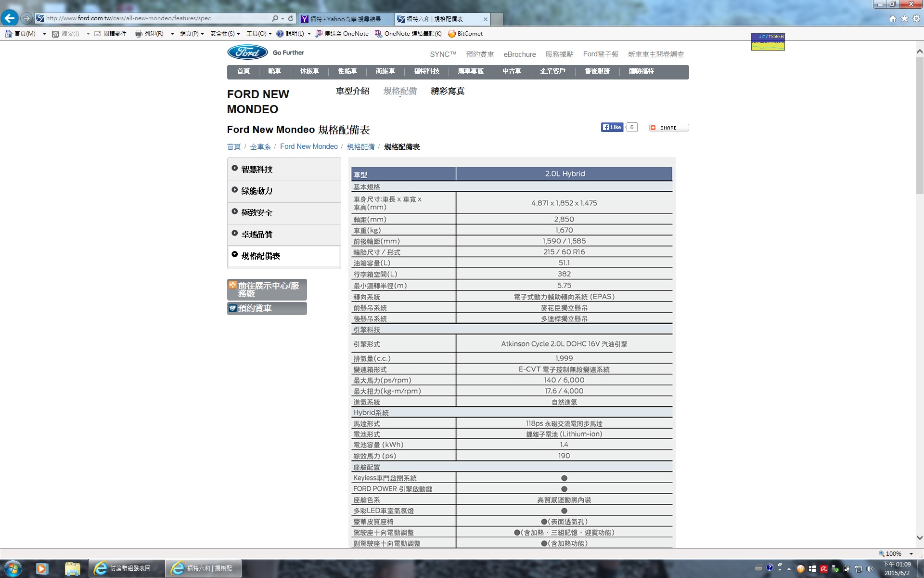Image resolution: width=924 pixels, height=578 pixels.
Task: Click the Avira antivirus tray icon
Action: point(824,569)
